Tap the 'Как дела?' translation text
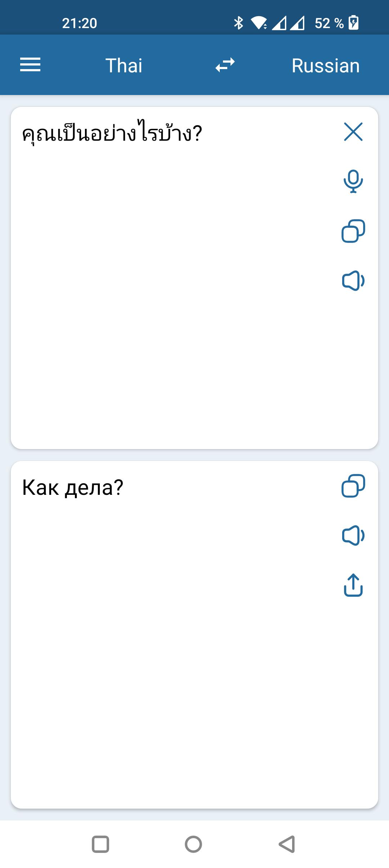The width and height of the screenshot is (389, 868). click(x=73, y=488)
